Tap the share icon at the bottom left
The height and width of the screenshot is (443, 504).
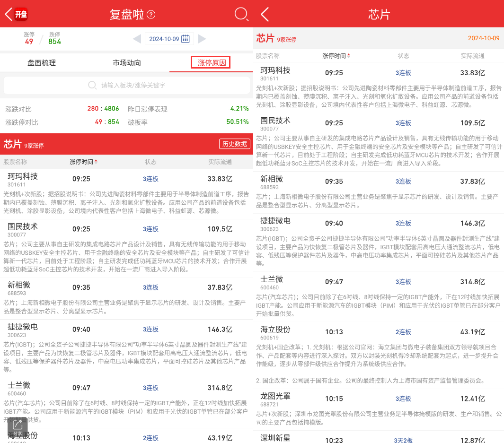click(18, 427)
